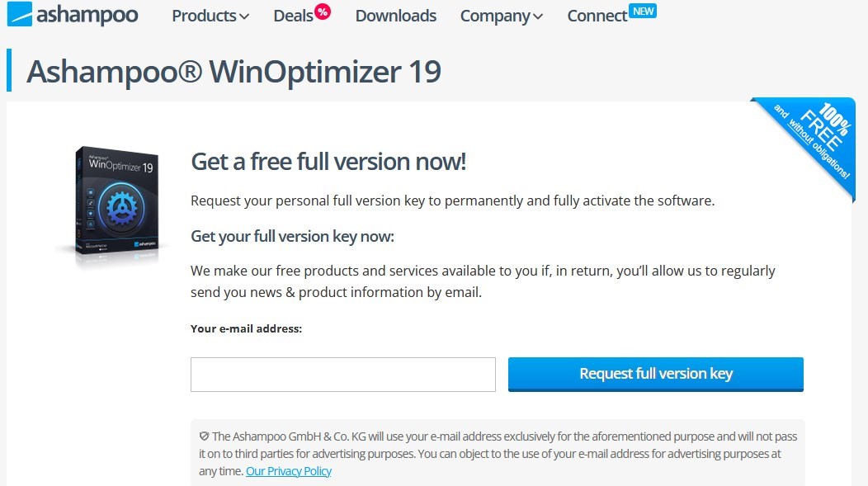Click the 'Your e-mail address:' label

246,328
